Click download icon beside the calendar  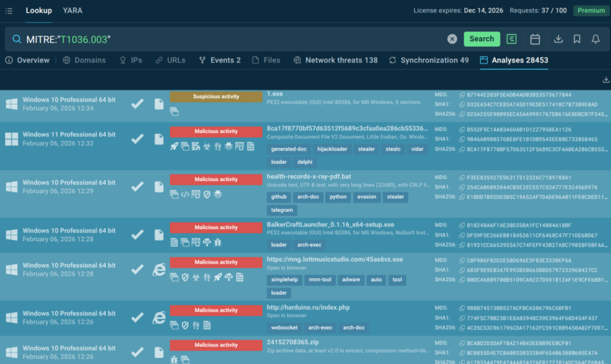click(558, 39)
